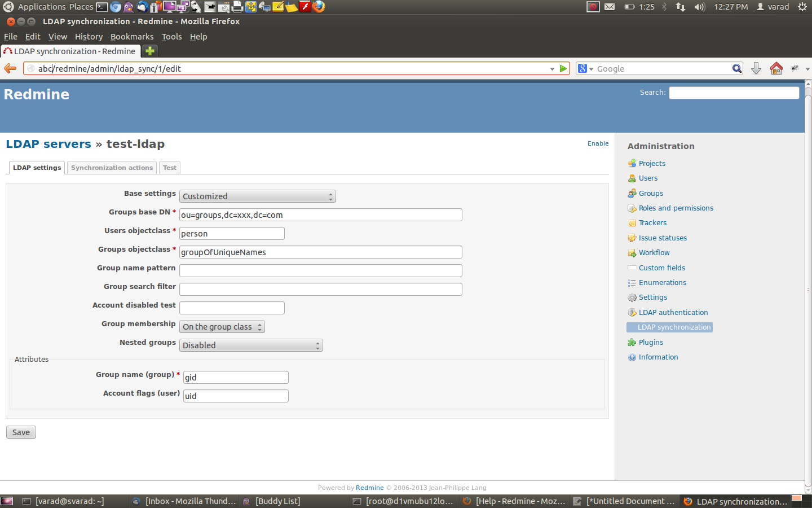Select the Groups icon in the sidebar

632,193
